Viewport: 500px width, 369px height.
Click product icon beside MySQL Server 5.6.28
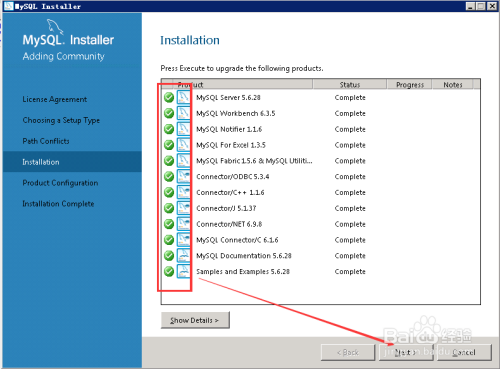point(183,98)
